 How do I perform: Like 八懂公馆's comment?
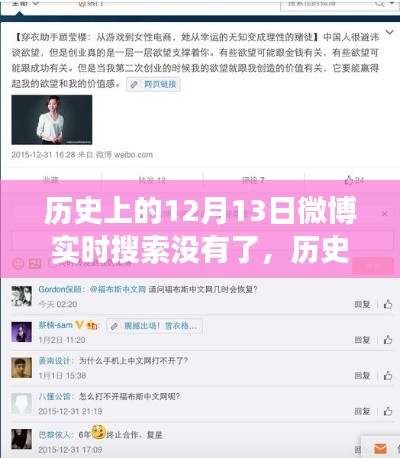click(388, 411)
